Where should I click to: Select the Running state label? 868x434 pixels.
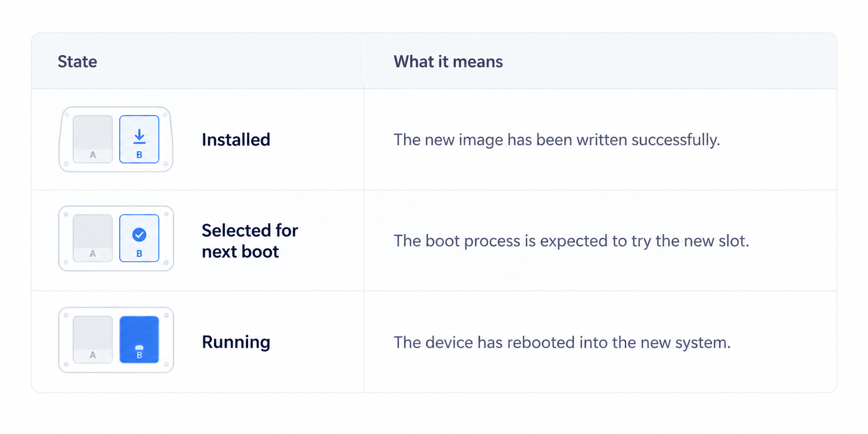tap(236, 342)
